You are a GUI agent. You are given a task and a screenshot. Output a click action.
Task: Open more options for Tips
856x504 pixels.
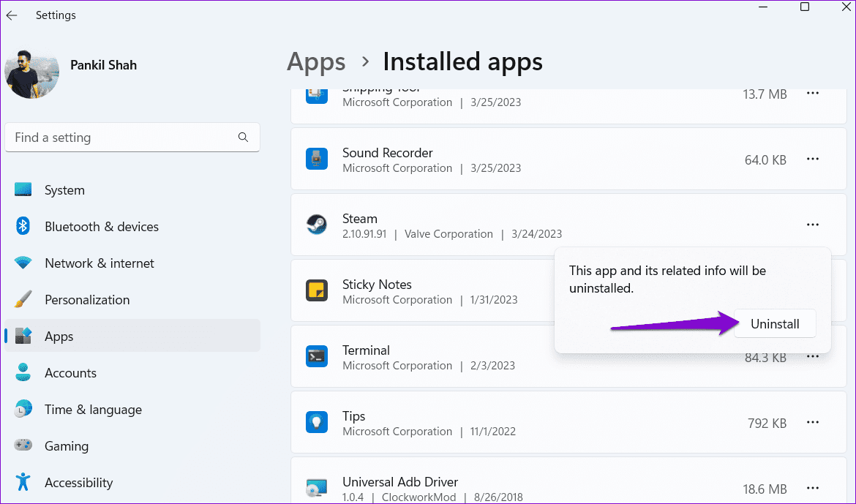812,422
